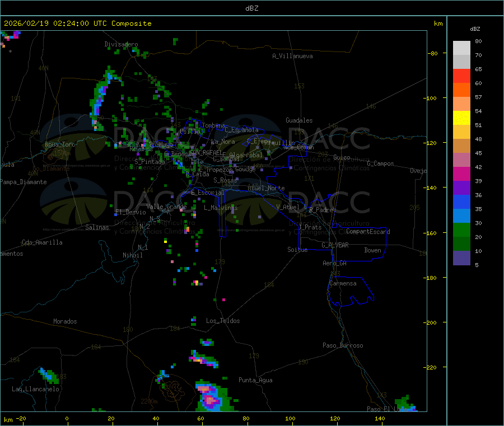This screenshot has height=426, width=504.
Task: Pick the gold 51 dBZ legend swatch
Action: point(461,132)
